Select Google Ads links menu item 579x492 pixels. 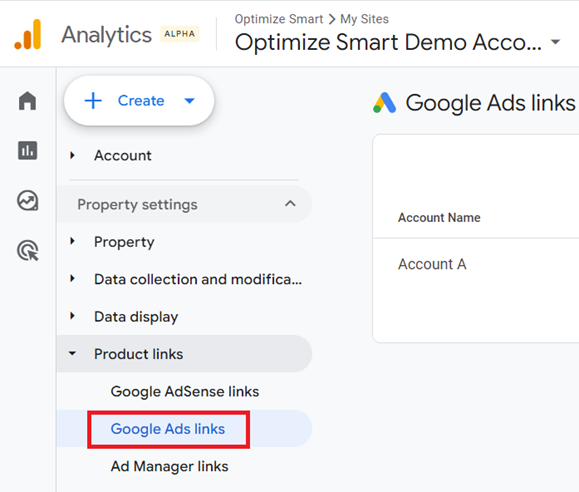(x=168, y=429)
